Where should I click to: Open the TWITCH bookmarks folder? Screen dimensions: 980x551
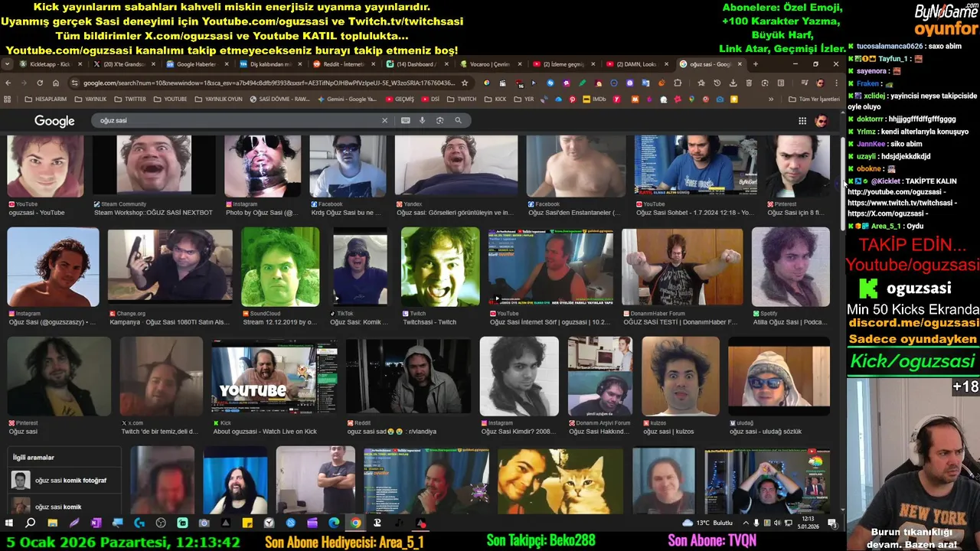(x=462, y=99)
